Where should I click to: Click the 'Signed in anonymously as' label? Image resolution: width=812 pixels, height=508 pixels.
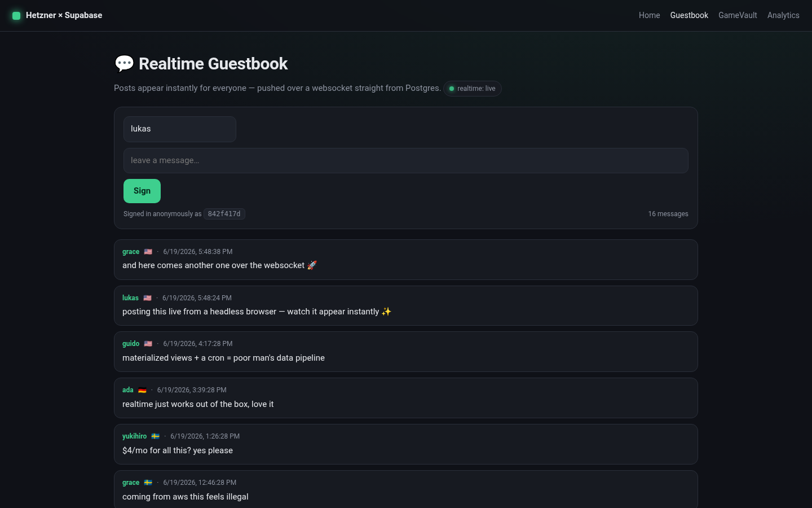point(162,214)
